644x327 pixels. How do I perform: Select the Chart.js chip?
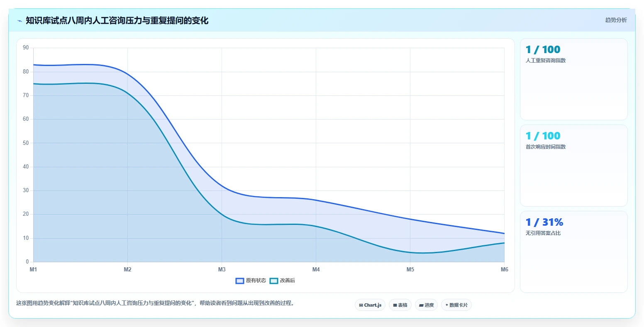[x=370, y=305]
